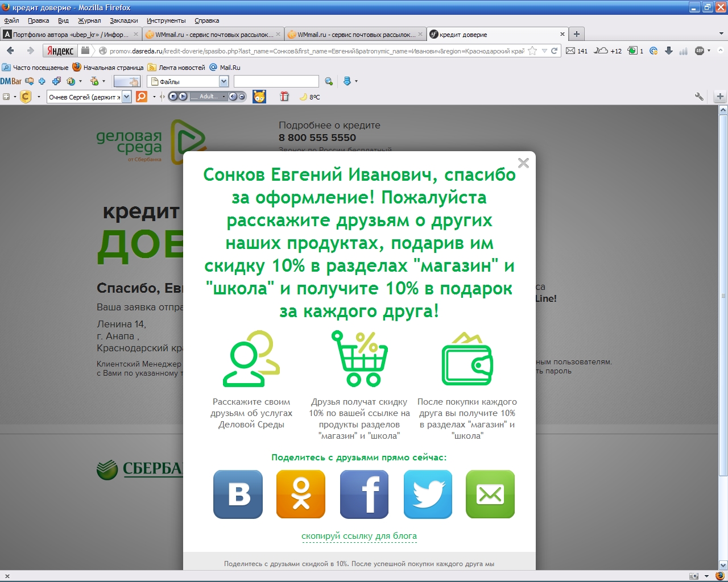728x582 pixels.
Task: Open the weather widget showing +12
Action: pos(607,51)
